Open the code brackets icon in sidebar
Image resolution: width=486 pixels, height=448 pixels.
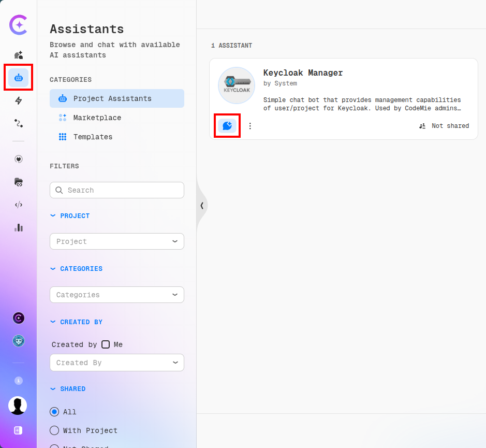click(19, 205)
